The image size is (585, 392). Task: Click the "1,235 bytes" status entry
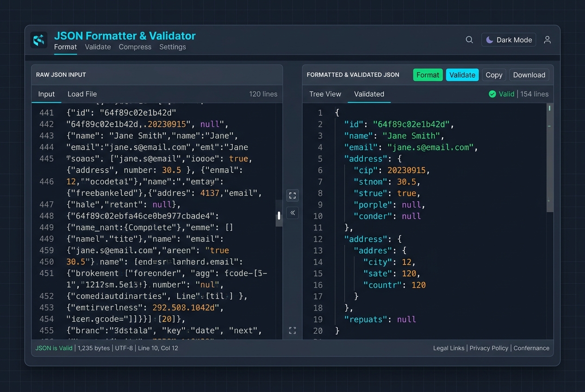pyautogui.click(x=94, y=348)
